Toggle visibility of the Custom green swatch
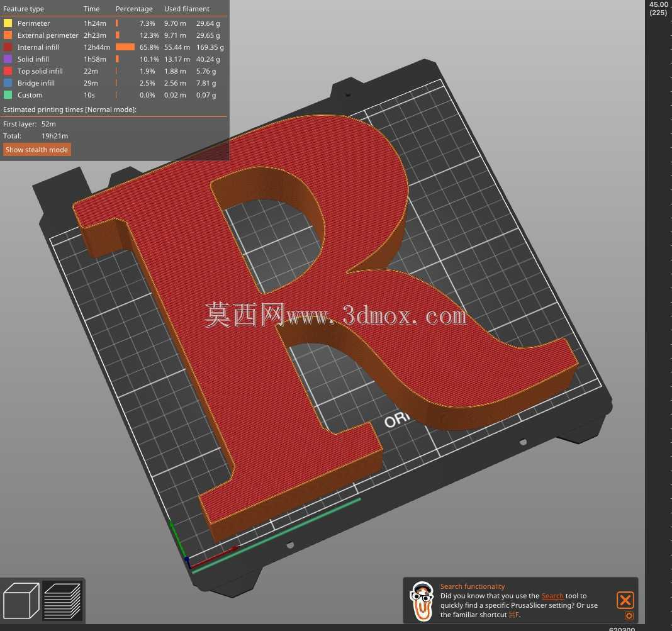 pyautogui.click(x=8, y=95)
